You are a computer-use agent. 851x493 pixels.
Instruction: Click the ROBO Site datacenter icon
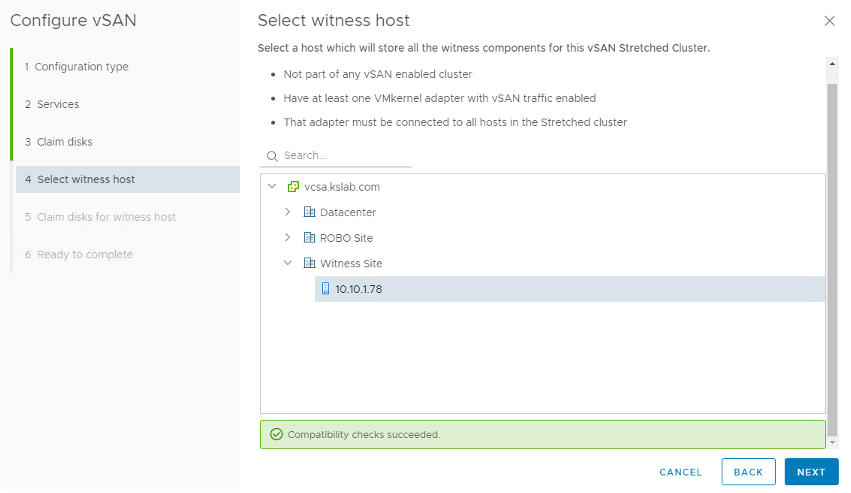coord(309,238)
